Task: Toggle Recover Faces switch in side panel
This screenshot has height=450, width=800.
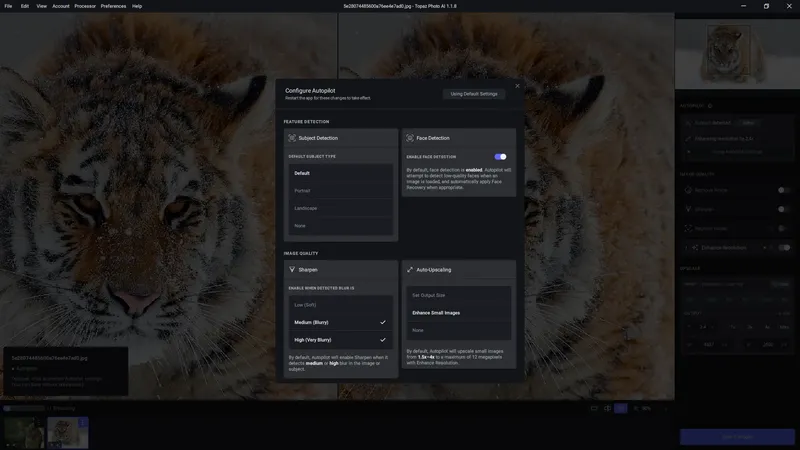Action: (x=783, y=229)
